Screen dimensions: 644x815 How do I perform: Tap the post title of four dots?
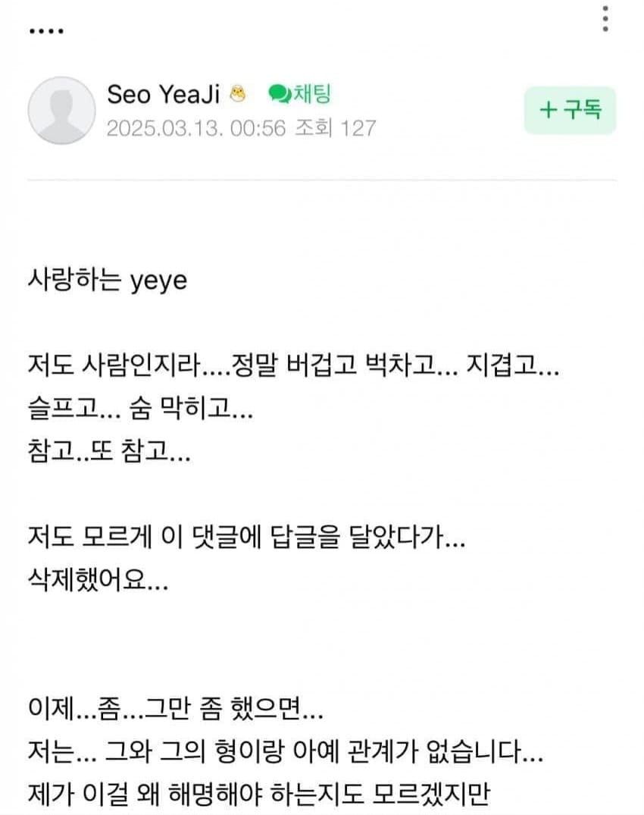pyautogui.click(x=46, y=31)
